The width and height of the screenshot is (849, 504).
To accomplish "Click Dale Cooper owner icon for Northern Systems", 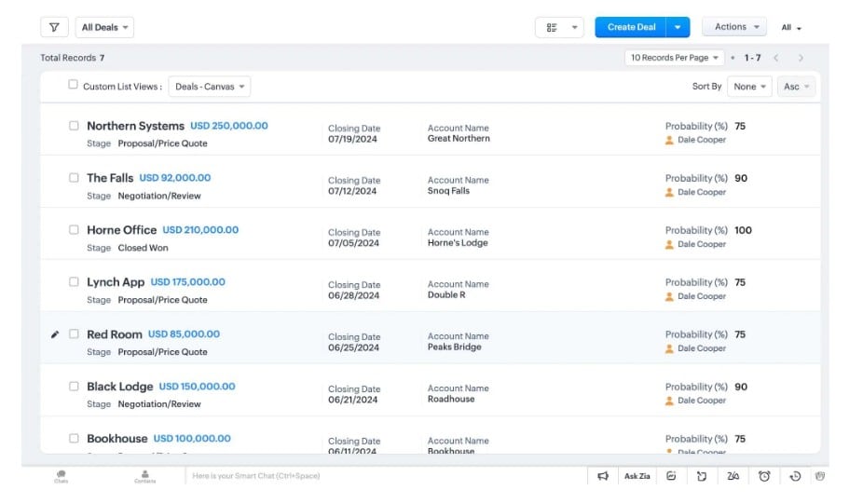I will click(x=669, y=141).
